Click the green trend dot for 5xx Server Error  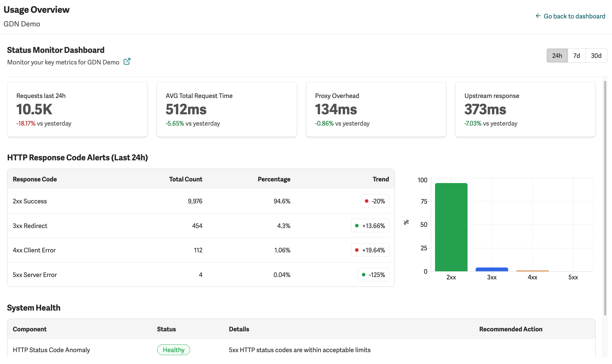coord(363,275)
